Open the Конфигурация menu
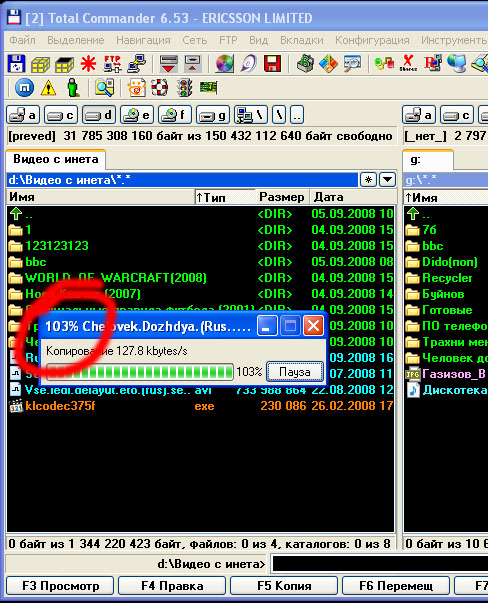The width and height of the screenshot is (488, 603). pyautogui.click(x=372, y=40)
